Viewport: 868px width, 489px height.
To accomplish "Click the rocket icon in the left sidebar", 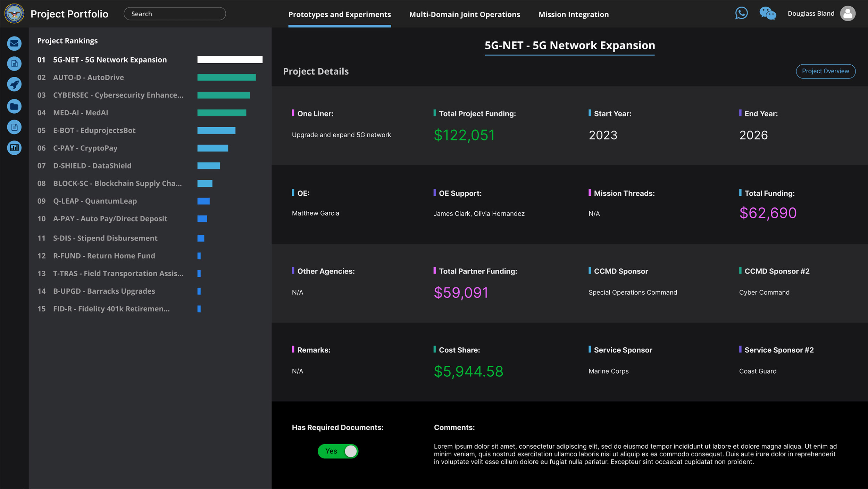I will pyautogui.click(x=14, y=84).
